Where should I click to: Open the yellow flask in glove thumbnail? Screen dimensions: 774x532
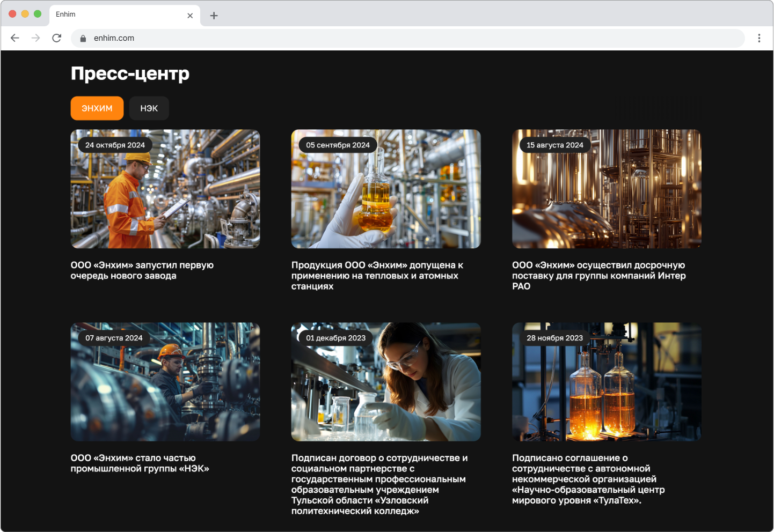tap(386, 189)
